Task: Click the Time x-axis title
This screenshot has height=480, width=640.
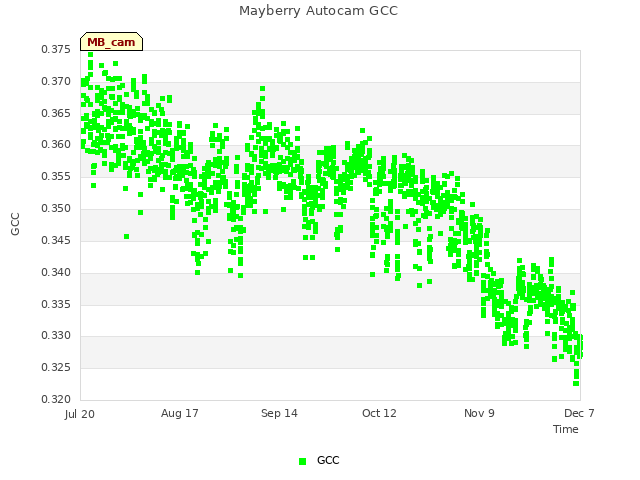Action: [x=566, y=429]
